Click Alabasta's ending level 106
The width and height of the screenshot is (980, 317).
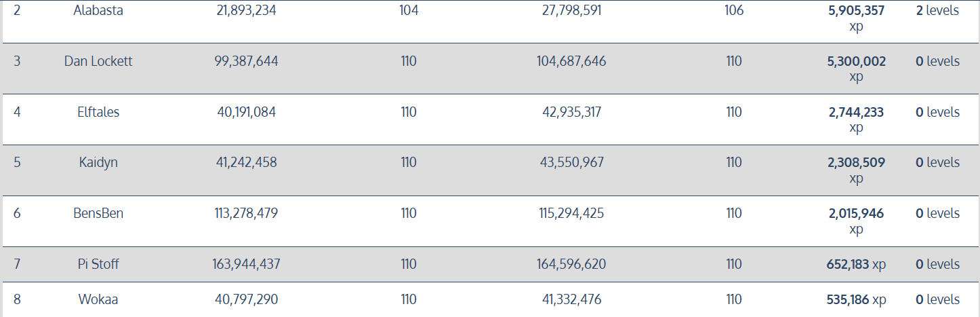(x=733, y=11)
